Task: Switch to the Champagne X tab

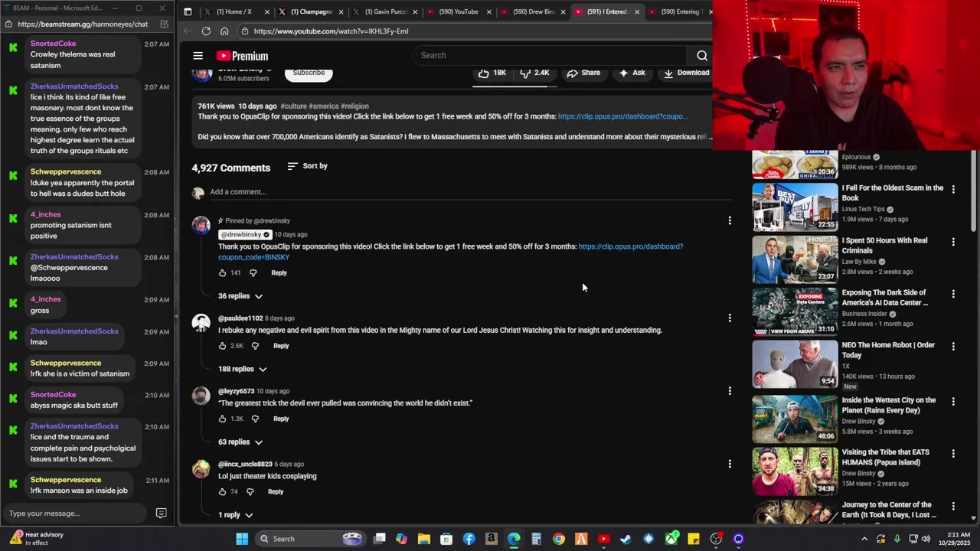Action: (x=311, y=11)
